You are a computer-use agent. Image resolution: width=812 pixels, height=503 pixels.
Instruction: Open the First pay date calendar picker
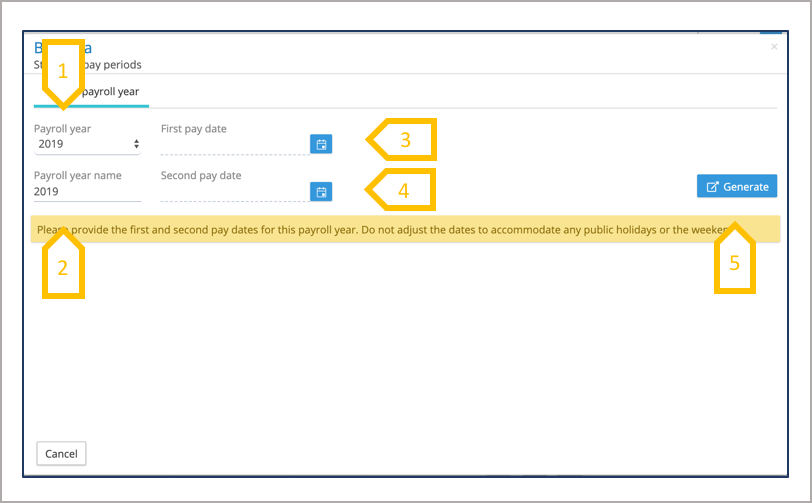[320, 145]
